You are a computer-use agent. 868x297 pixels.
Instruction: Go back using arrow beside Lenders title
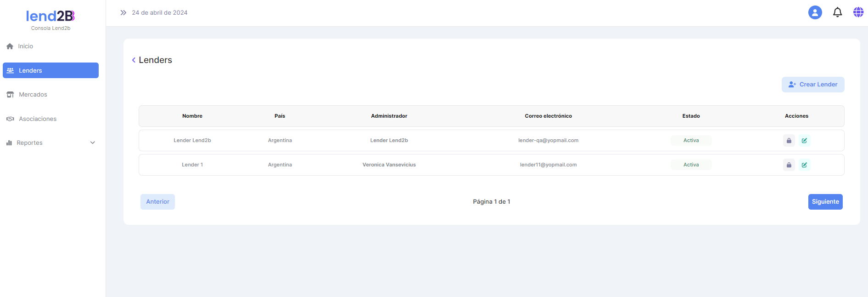tap(134, 60)
